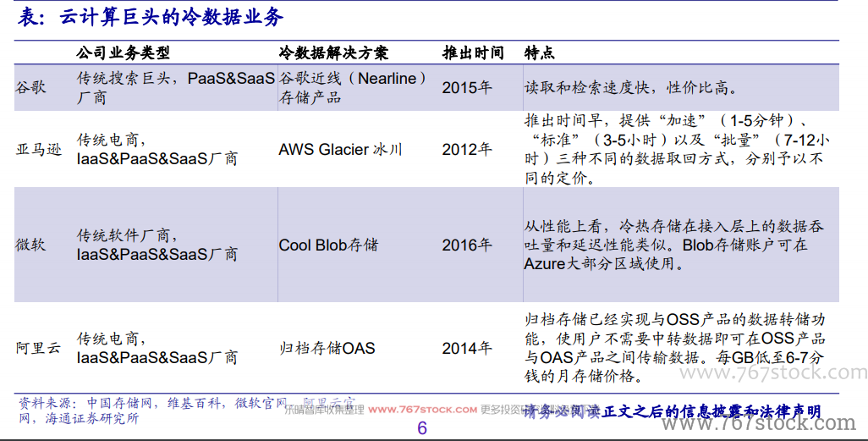Click the disclaimer '正文之后的信息披露和法律声明'
The width and height of the screenshot is (868, 441).
click(711, 411)
